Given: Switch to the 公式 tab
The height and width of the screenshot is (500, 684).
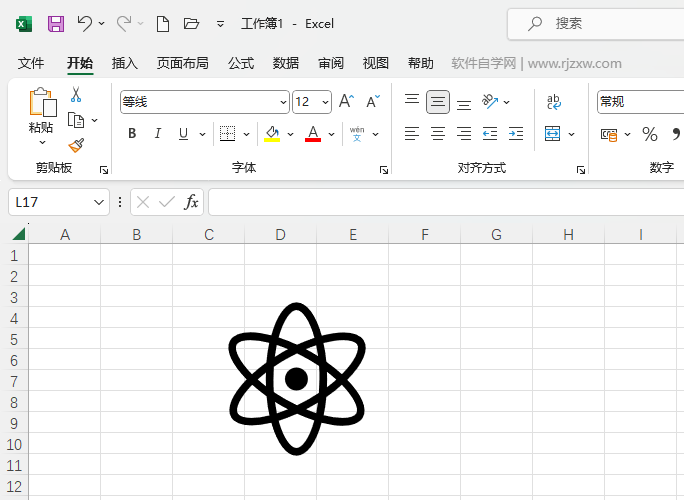Looking at the screenshot, I should pos(241,63).
